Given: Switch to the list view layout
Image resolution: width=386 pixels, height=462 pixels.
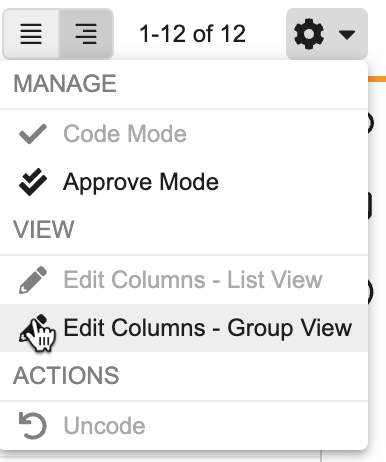Looking at the screenshot, I should click(x=31, y=34).
